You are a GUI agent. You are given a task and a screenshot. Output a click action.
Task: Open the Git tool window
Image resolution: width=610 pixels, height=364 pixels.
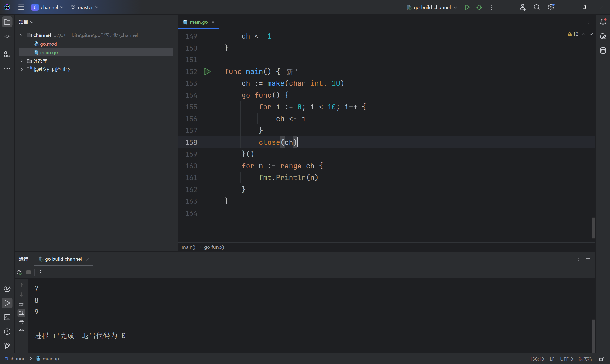point(7,346)
